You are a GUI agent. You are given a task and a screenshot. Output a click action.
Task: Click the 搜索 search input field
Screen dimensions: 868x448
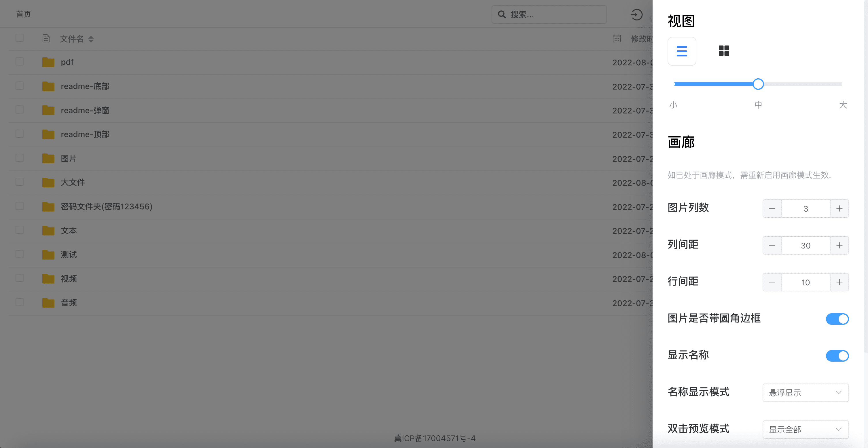549,14
